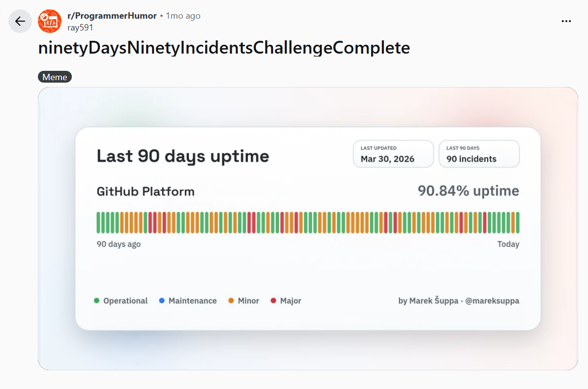Click the Minor legend label
This screenshot has height=389, width=588.
[248, 301]
